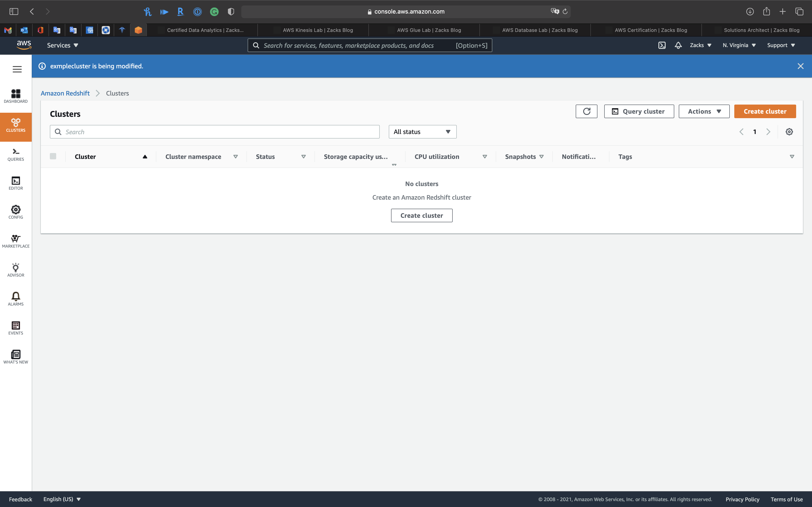Open the Config sidebar icon

click(16, 212)
